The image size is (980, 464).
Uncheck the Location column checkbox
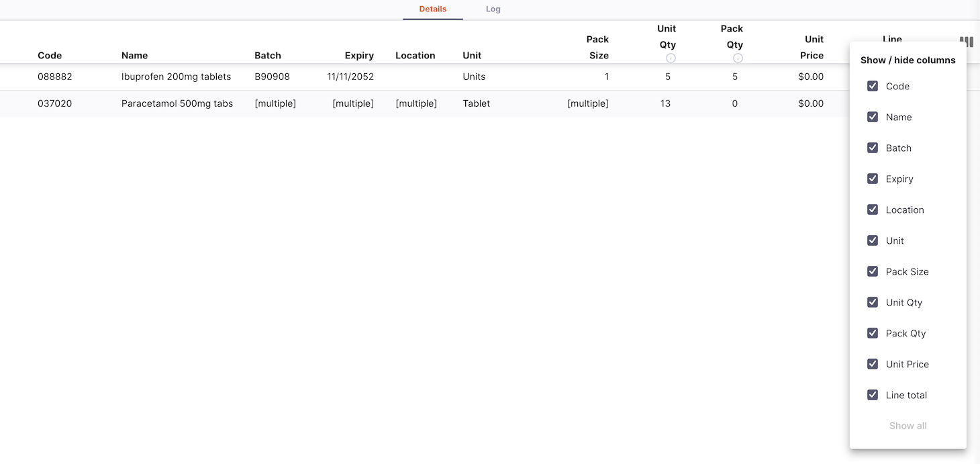(x=873, y=210)
